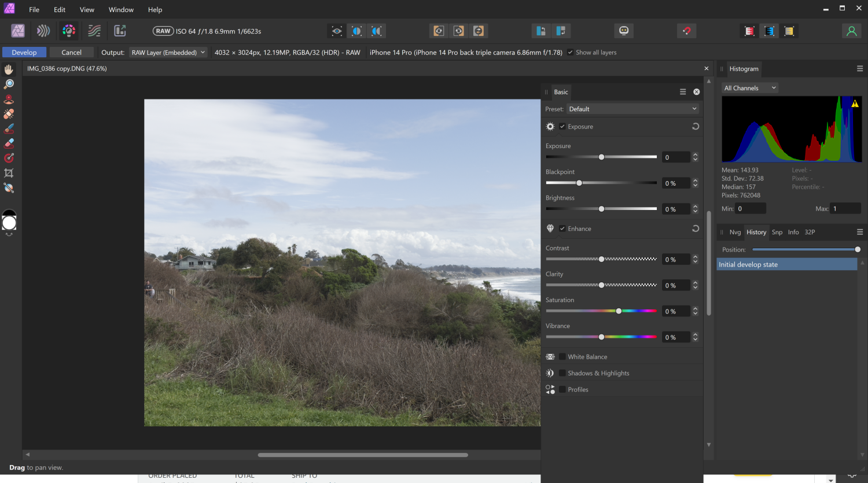Switch to split view mode
Screen dimensions: 868x483
point(356,31)
